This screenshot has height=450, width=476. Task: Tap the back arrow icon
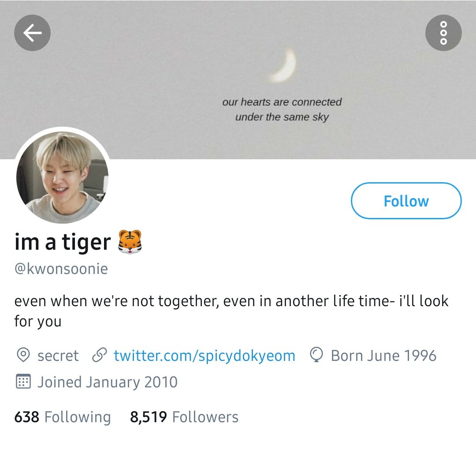click(x=32, y=33)
